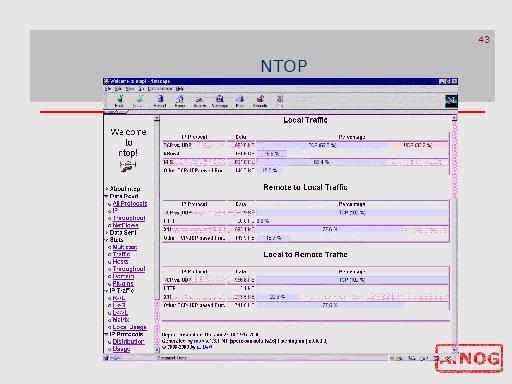Screen dimensions: 512x384
Task: Follow the Local Usage sidebar link
Action: point(129,327)
